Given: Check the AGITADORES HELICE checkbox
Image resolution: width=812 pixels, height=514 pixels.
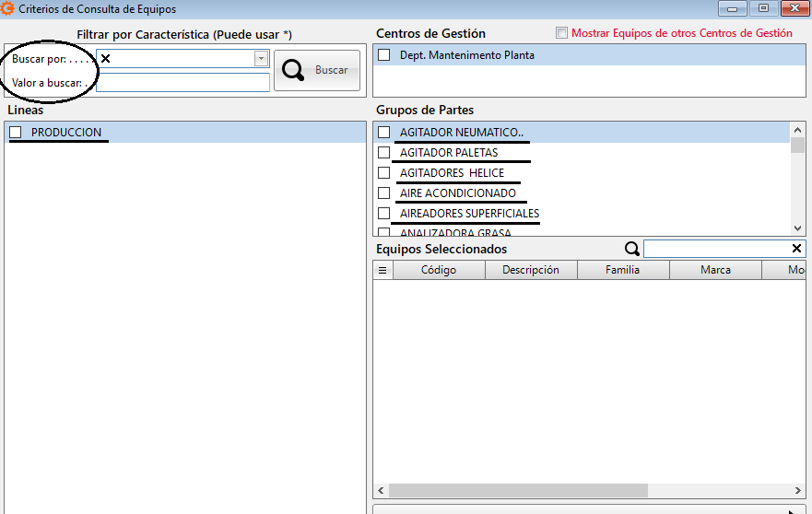Looking at the screenshot, I should (x=383, y=173).
